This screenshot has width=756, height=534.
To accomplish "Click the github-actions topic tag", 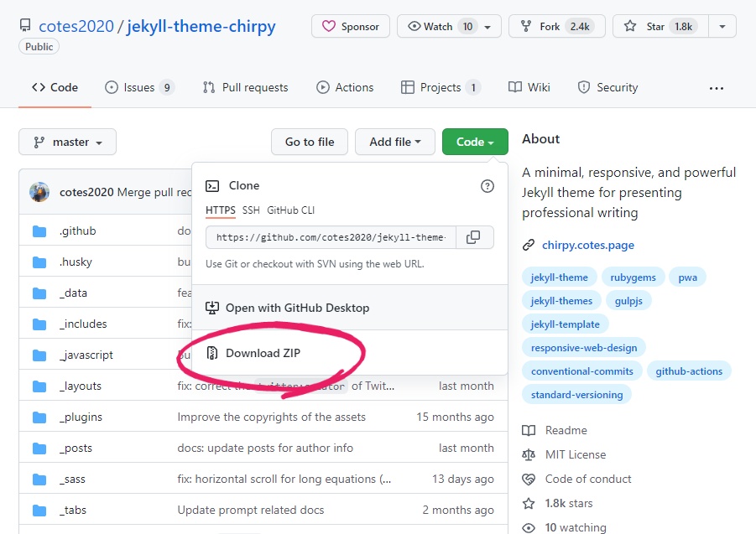I will [689, 371].
